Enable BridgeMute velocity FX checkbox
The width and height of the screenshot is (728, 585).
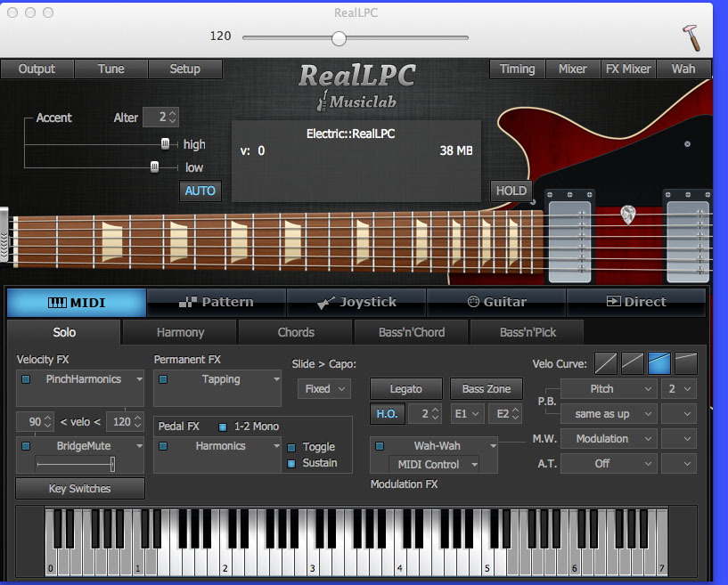click(x=26, y=446)
